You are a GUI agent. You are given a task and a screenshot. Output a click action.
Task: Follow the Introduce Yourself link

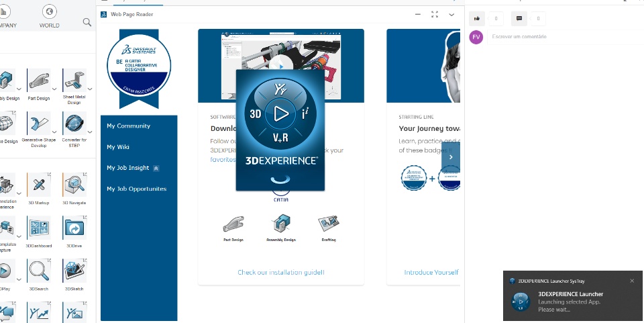coord(431,272)
